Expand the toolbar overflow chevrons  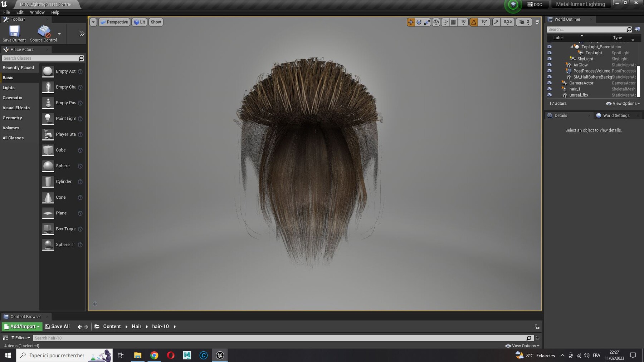82,34
